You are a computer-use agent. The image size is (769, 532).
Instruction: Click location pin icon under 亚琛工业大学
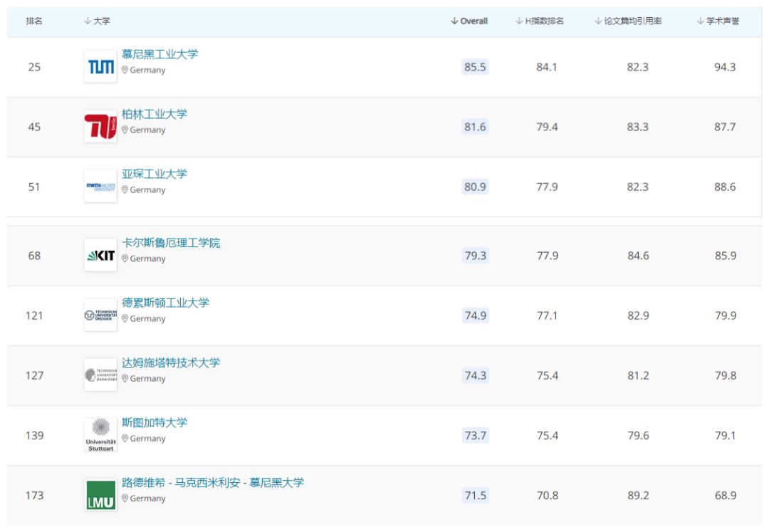(x=125, y=189)
